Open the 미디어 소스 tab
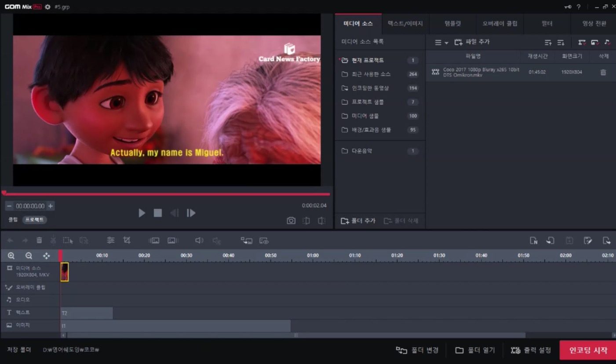 (x=358, y=23)
